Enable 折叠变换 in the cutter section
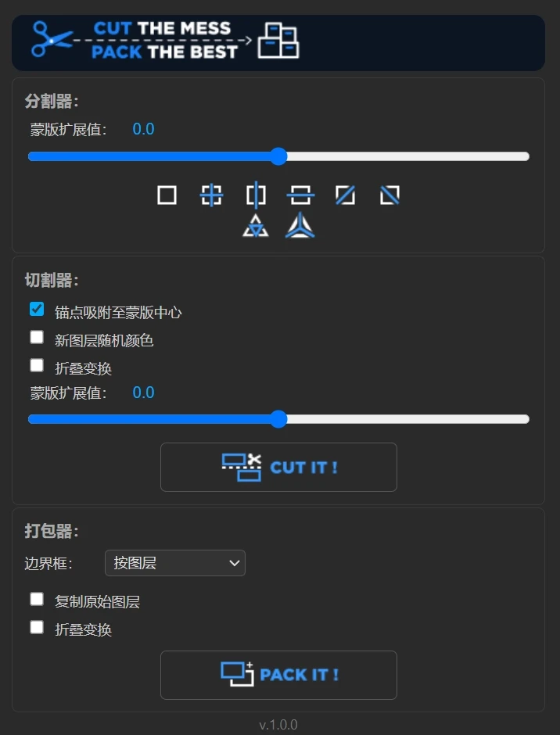This screenshot has width=560, height=735. point(36,364)
